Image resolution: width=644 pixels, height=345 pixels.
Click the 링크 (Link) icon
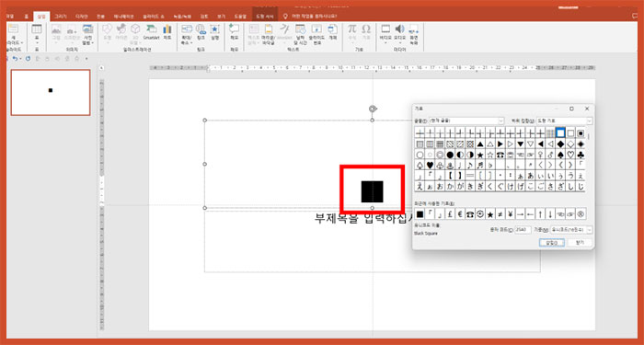point(201,29)
